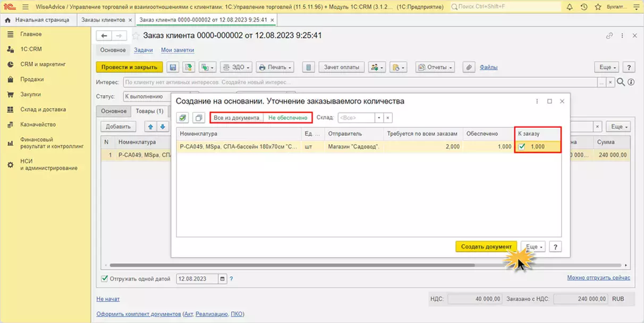
Task: Open the 1C main hamburger menu
Action: tap(25, 7)
